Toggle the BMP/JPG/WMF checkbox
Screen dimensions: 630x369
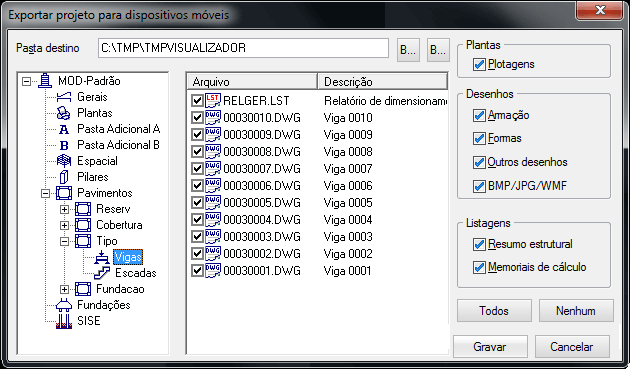click(479, 187)
